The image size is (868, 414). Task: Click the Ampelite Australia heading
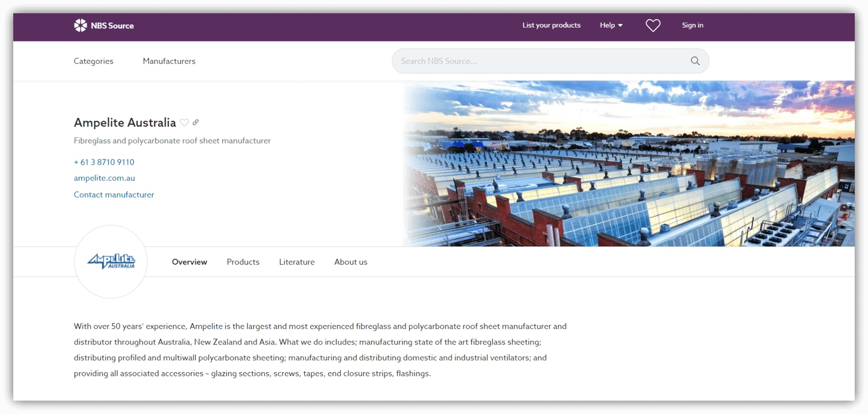[125, 123]
